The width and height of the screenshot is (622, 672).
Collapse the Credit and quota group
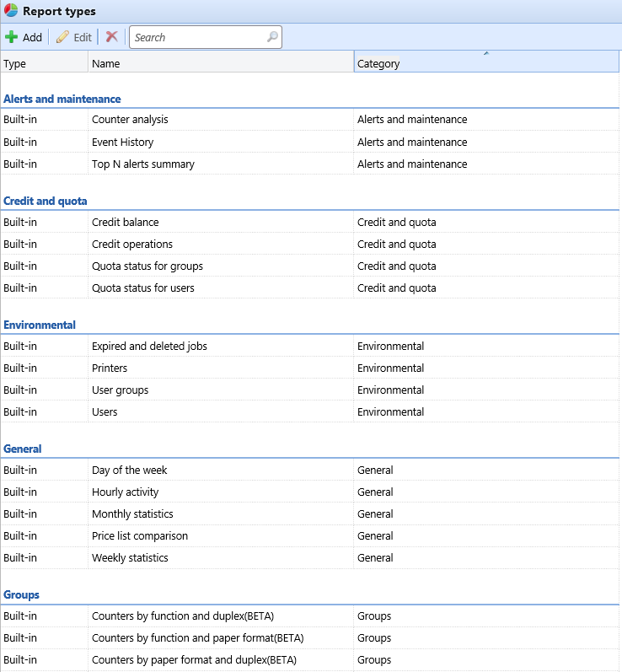(46, 201)
